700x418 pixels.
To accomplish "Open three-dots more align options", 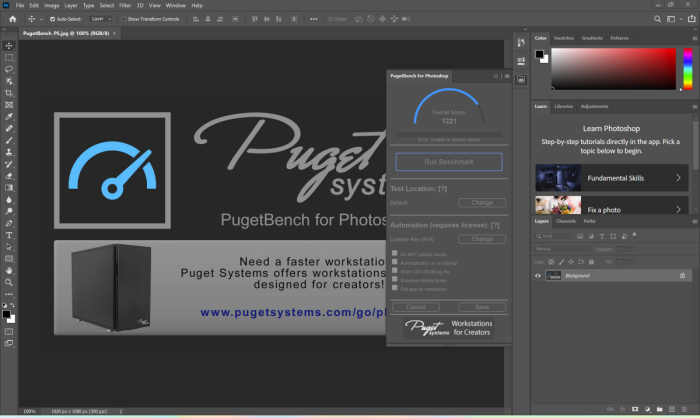I will tap(314, 19).
